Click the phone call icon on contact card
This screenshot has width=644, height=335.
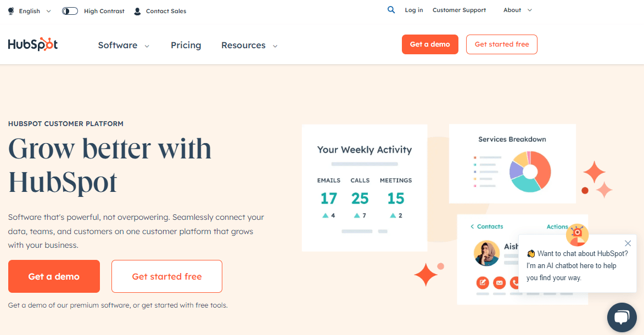[515, 283]
